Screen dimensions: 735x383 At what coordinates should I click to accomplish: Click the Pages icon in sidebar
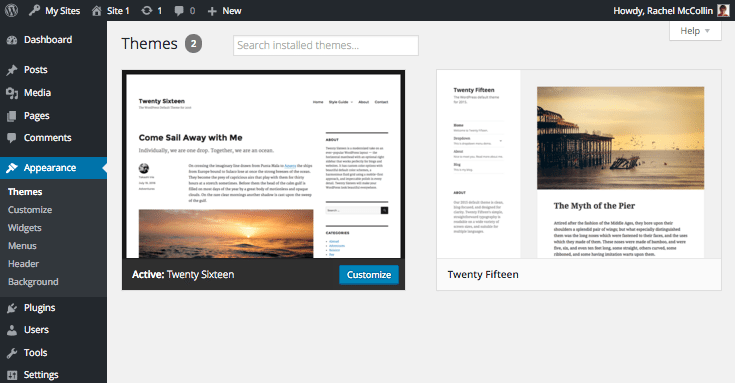[x=12, y=116]
